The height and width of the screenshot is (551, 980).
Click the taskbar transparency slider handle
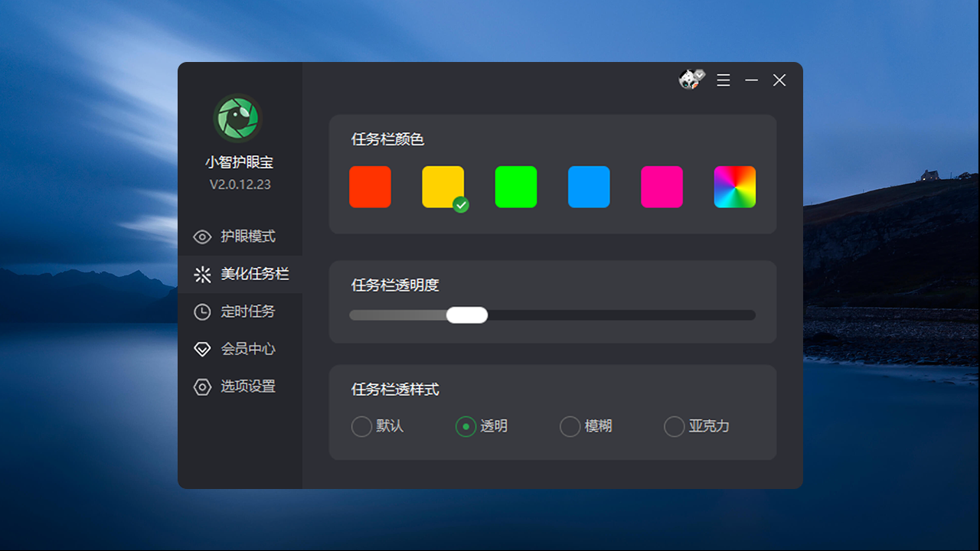pyautogui.click(x=467, y=315)
